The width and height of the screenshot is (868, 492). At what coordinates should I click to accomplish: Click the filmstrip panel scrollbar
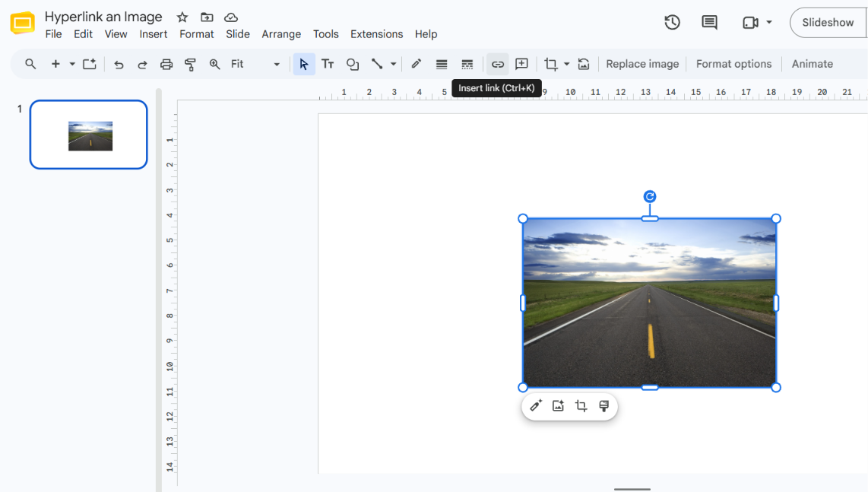(159, 288)
